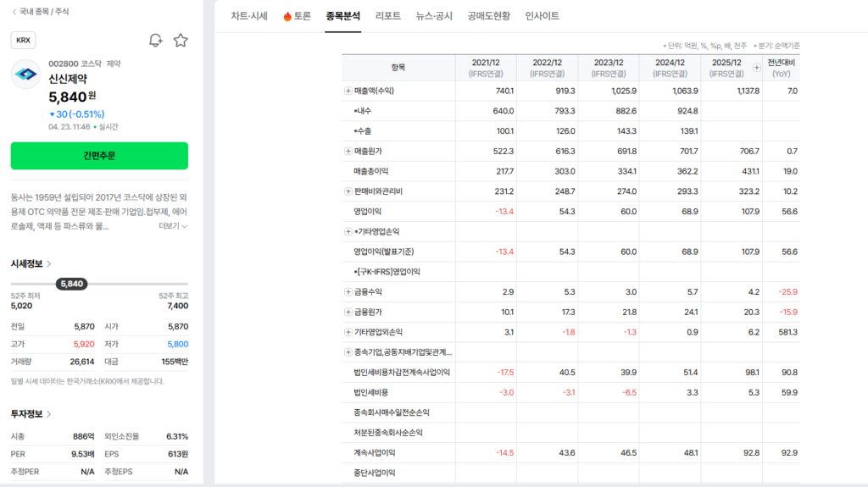
Task: Switch to 차트·시세 tab
Action: (x=249, y=16)
